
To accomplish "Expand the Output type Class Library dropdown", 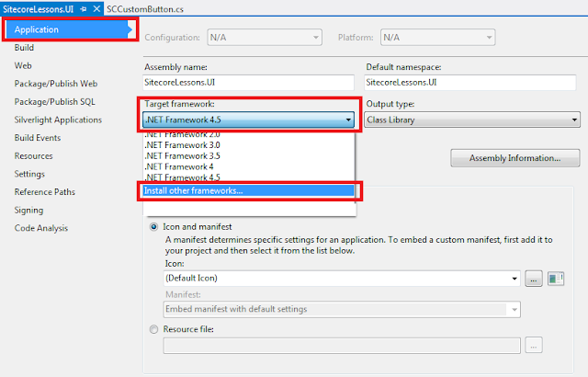I will pyautogui.click(x=472, y=120).
